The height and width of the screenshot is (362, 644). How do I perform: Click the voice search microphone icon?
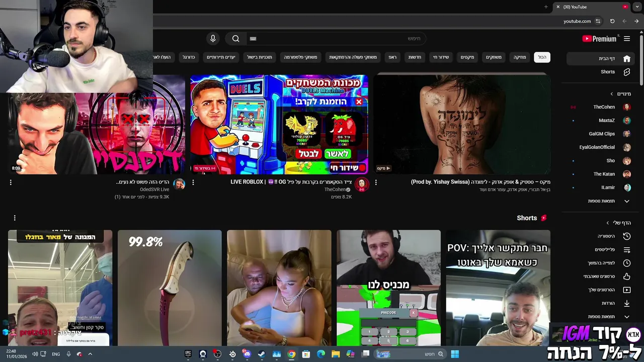(x=213, y=39)
